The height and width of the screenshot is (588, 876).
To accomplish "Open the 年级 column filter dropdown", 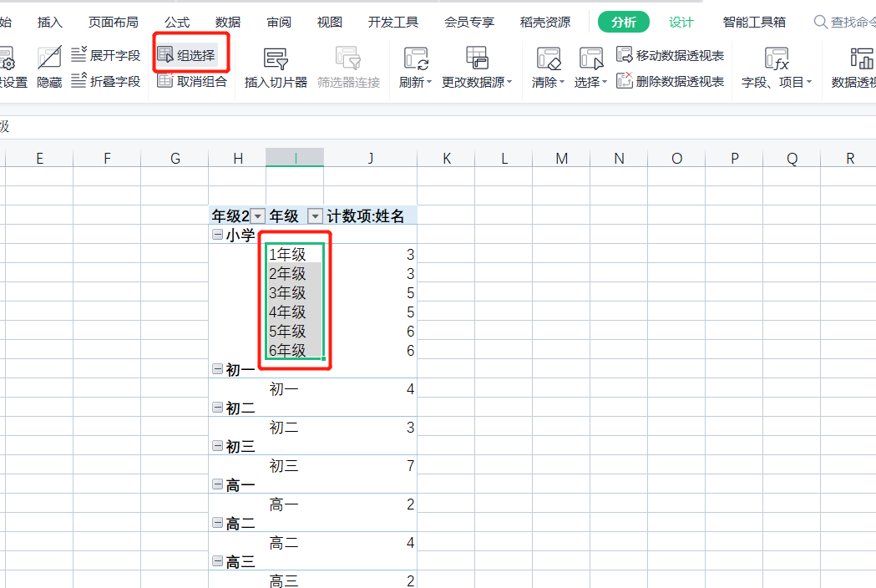I will 316,215.
